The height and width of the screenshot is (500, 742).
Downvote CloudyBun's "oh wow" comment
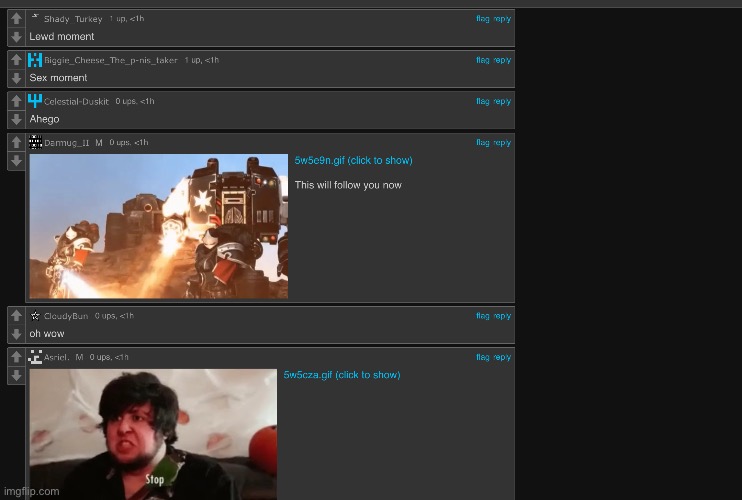click(17, 334)
